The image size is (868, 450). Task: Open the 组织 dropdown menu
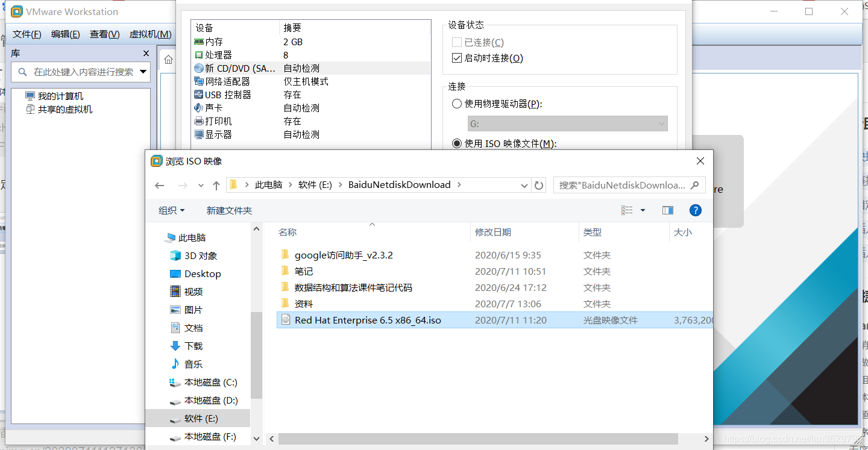(171, 210)
